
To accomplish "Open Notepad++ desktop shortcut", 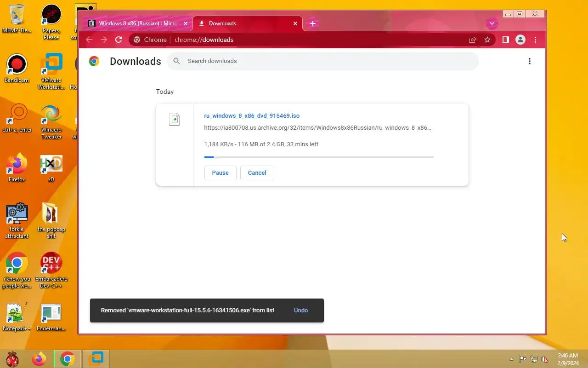I will [17, 316].
